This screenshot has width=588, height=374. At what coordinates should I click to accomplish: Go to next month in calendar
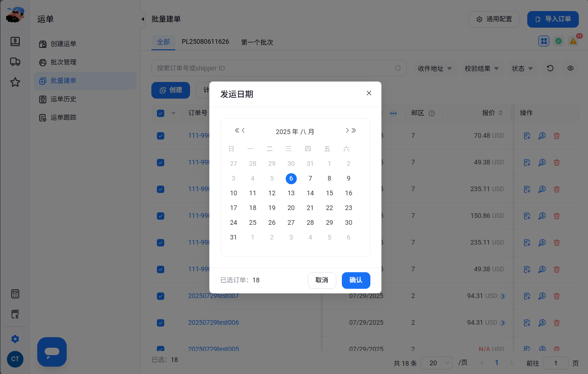[x=347, y=131]
